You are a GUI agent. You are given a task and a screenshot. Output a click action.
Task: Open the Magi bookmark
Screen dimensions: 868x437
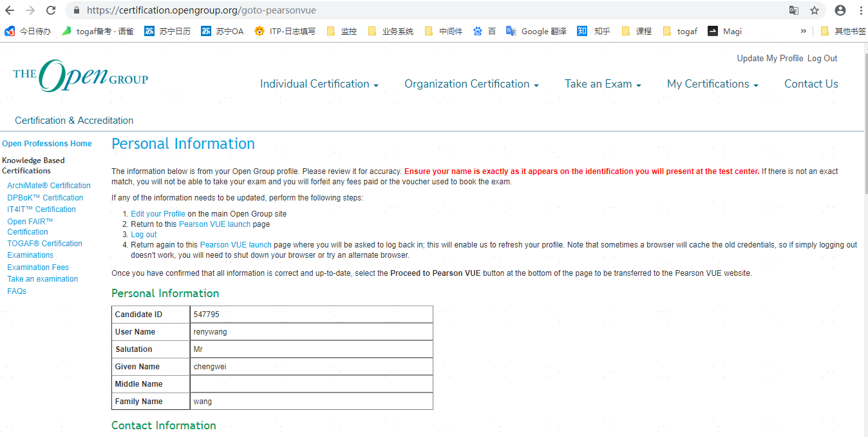point(725,31)
